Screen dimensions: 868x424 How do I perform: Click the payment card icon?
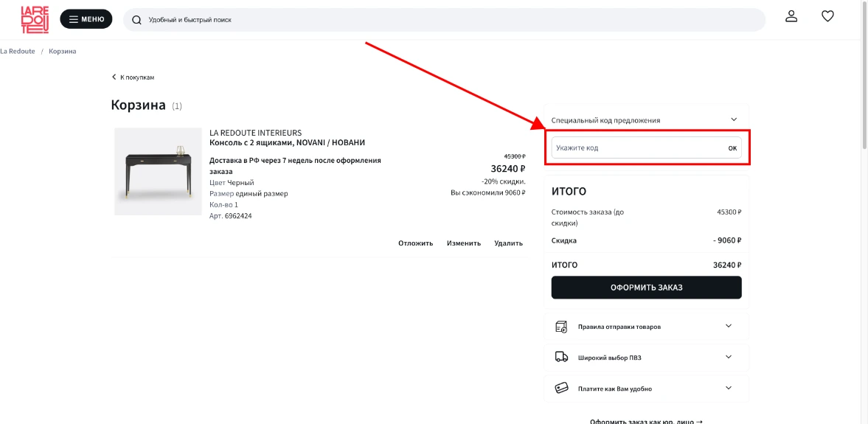click(x=561, y=388)
